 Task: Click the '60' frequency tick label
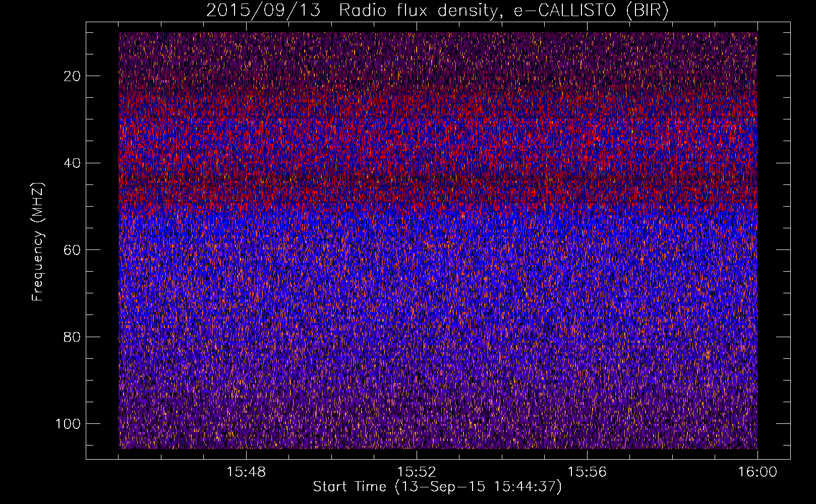(x=73, y=250)
